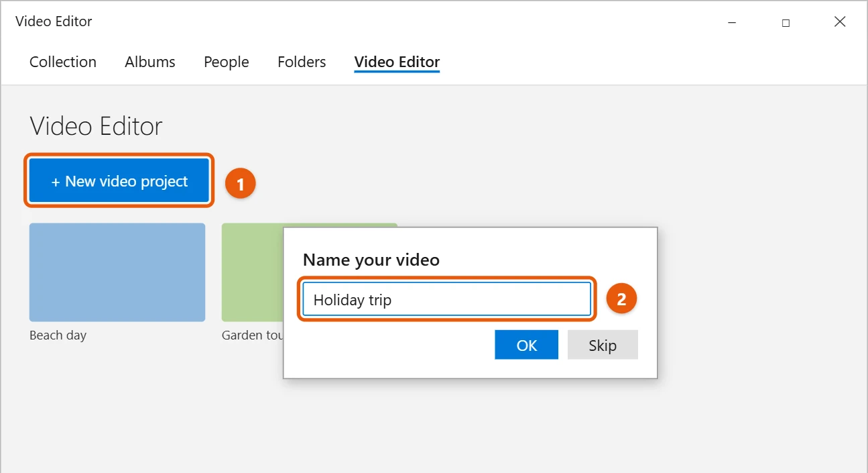Minimize the Video Editor window
The height and width of the screenshot is (473, 868).
click(x=732, y=22)
